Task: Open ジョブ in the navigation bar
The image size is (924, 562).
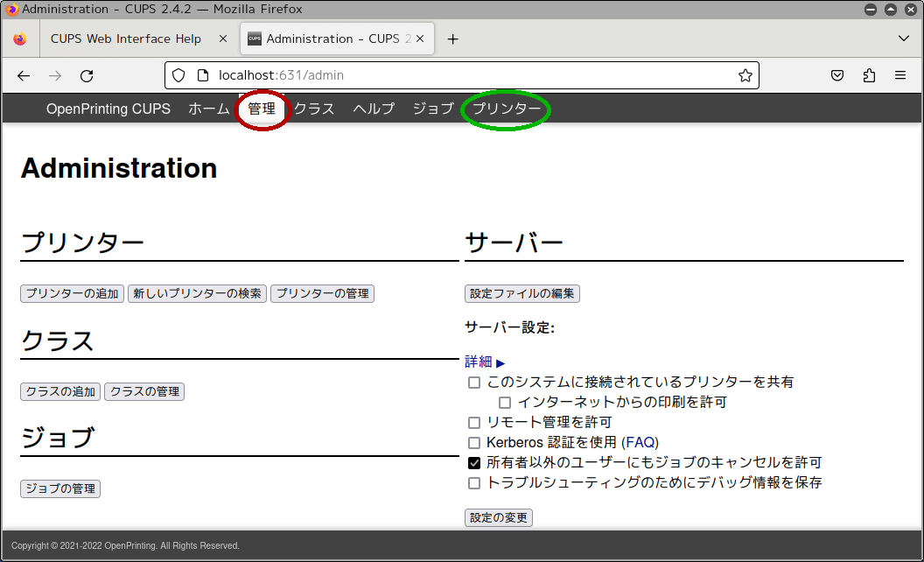Action: (433, 109)
